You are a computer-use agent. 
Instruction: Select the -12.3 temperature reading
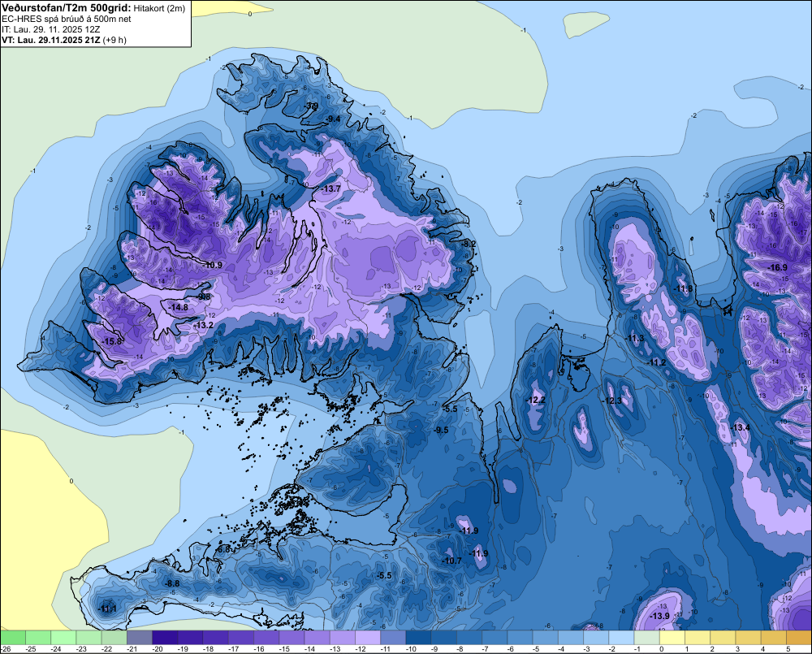click(612, 401)
